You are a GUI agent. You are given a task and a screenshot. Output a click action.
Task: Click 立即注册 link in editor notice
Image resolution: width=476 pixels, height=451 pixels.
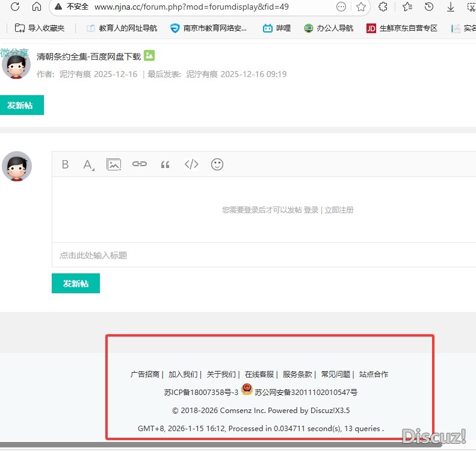coord(339,210)
